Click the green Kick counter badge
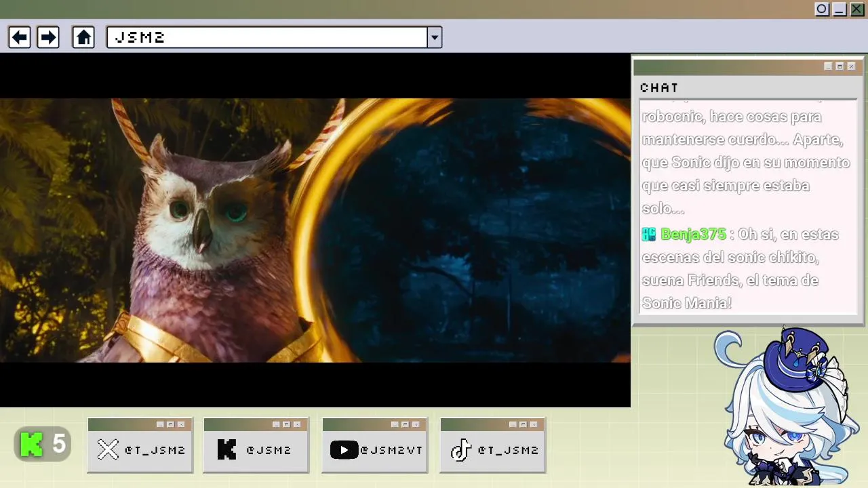868x488 pixels. (43, 445)
